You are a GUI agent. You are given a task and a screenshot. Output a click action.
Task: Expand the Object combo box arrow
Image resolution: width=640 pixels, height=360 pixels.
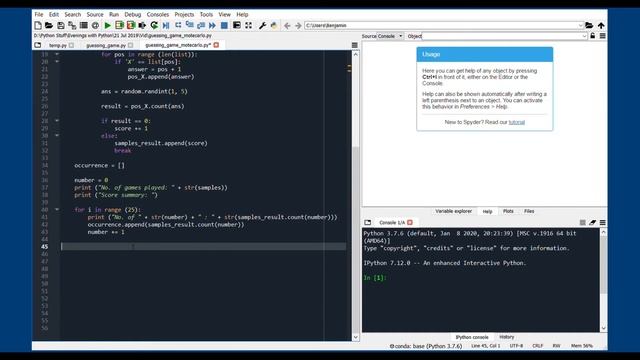click(x=584, y=36)
